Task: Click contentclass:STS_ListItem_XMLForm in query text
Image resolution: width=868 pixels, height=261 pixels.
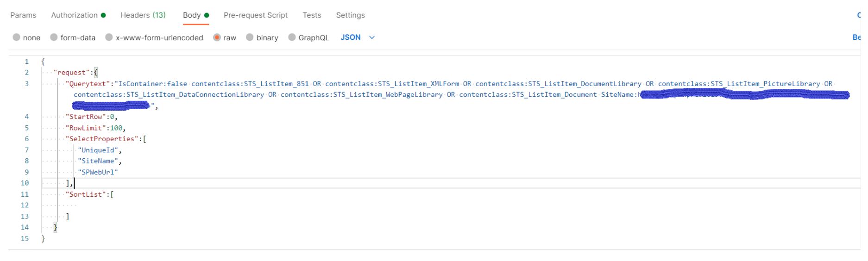Action: pos(392,84)
